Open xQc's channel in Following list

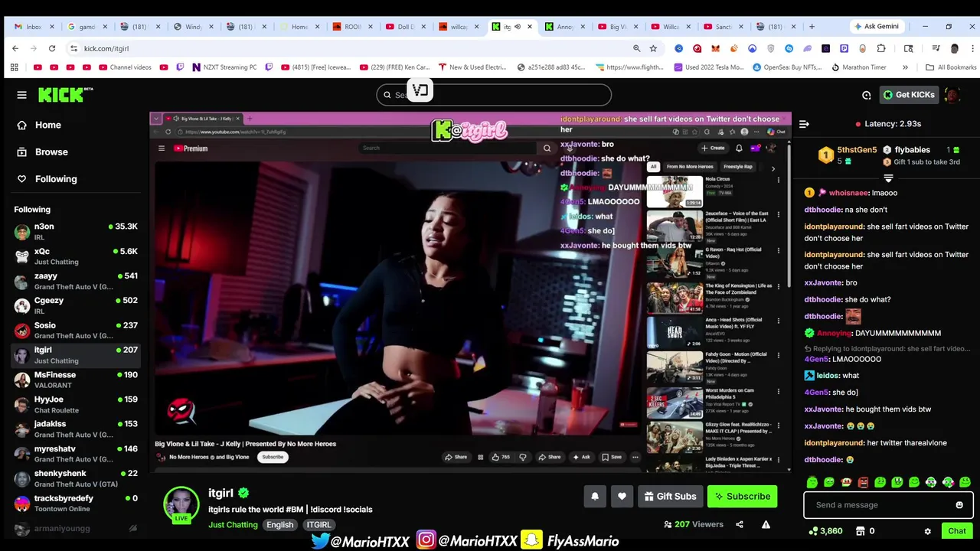(x=75, y=256)
